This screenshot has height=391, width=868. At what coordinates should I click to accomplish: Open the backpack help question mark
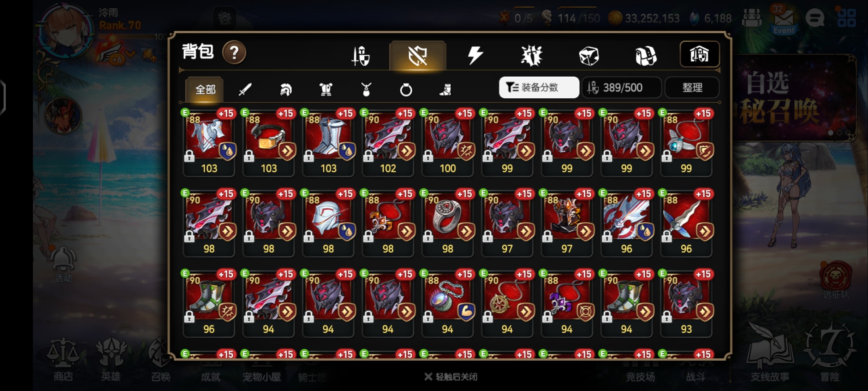[x=234, y=53]
